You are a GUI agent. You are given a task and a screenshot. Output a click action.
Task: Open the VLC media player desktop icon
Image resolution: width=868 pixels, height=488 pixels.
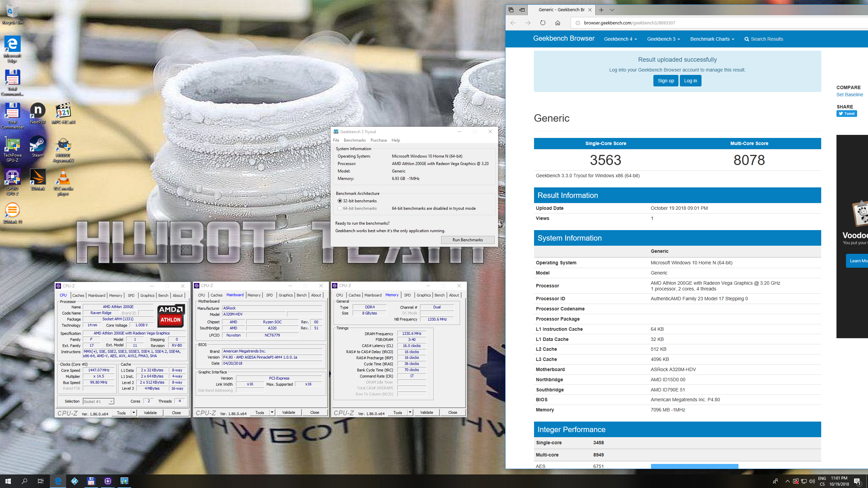pyautogui.click(x=63, y=182)
